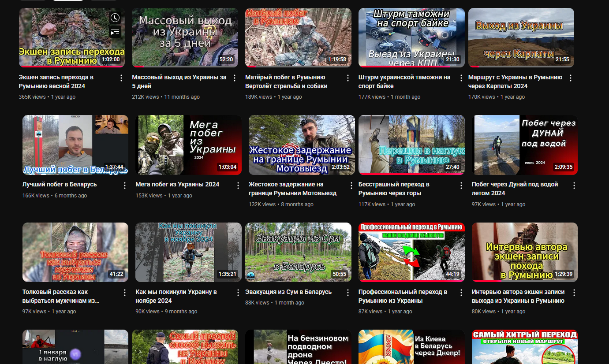Image resolution: width=609 pixels, height=364 pixels.
Task: Click title 'Интервью автора экшен записи выхода'
Action: pos(518,296)
